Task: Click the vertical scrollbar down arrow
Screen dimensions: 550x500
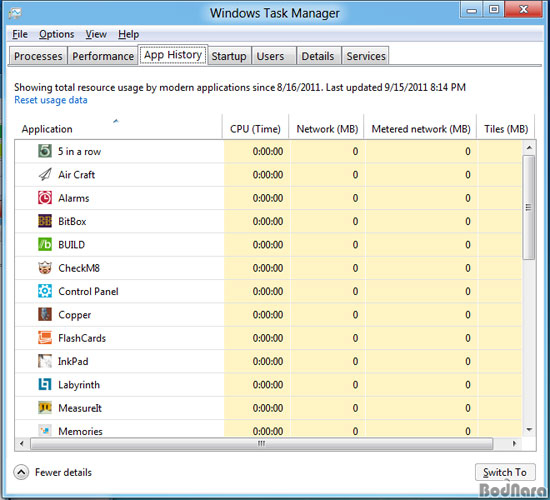Action: [529, 429]
